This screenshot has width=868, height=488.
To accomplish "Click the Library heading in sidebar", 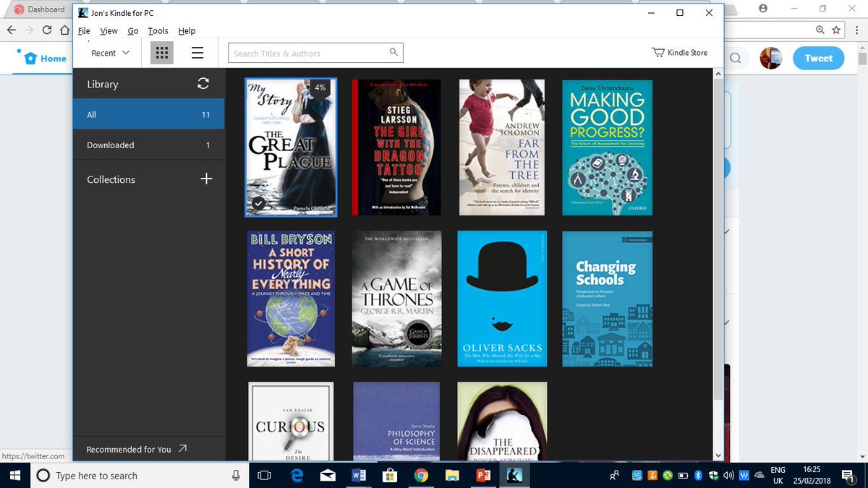I will click(x=103, y=84).
